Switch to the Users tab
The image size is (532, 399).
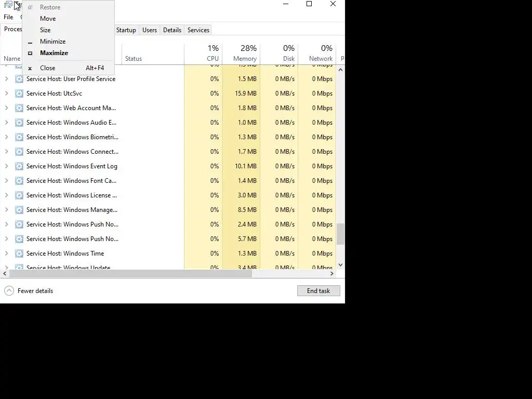[149, 30]
